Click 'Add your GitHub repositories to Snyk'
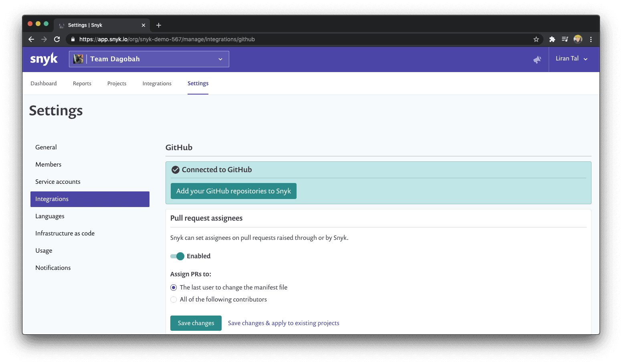 coord(234,191)
